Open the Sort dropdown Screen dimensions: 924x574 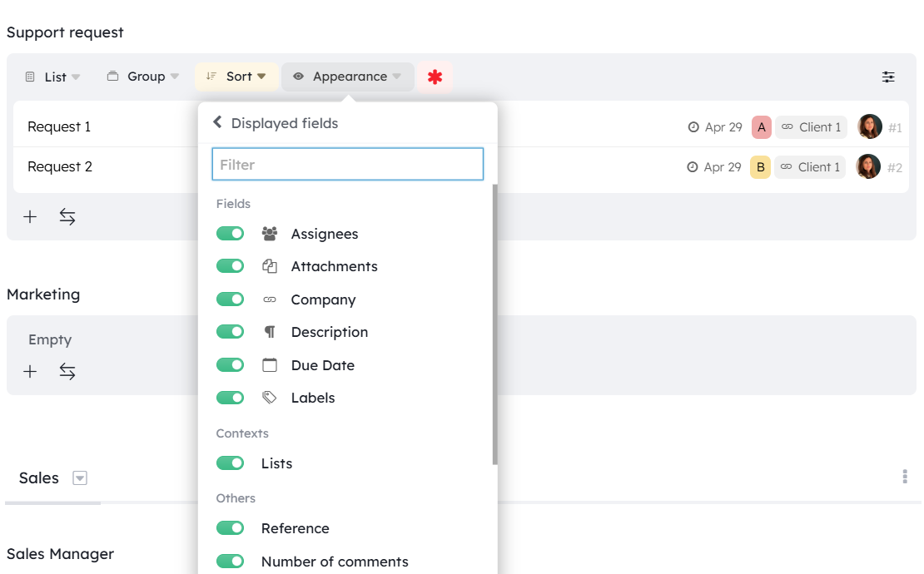coord(237,77)
